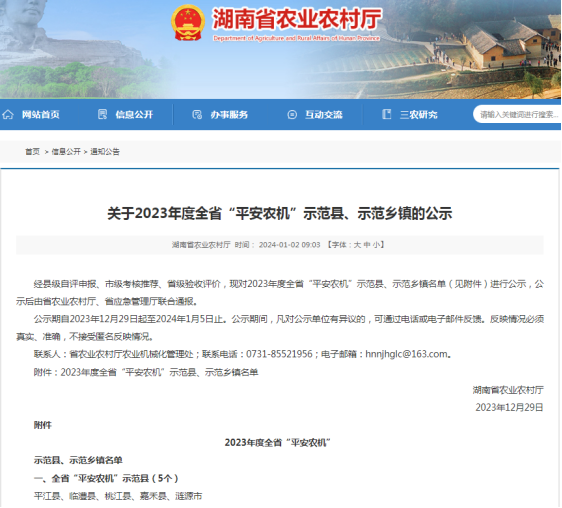Click the chat icon beside 互动交流

[292, 115]
